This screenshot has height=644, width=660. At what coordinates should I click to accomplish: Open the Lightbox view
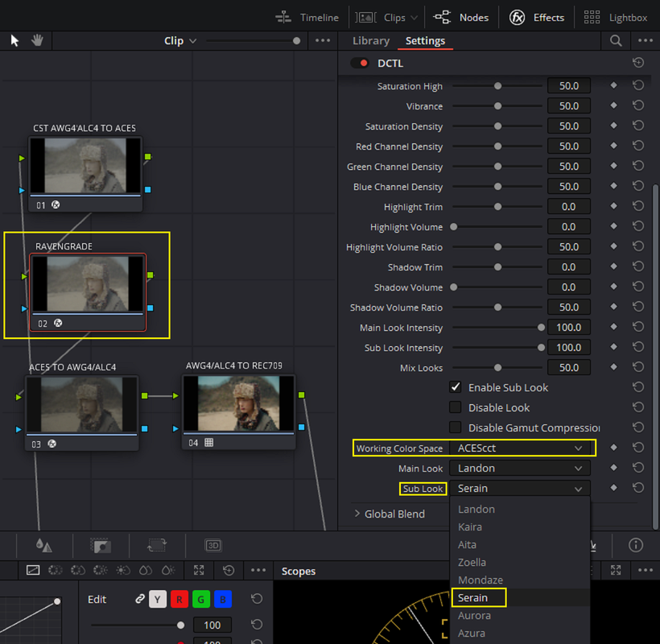[615, 17]
